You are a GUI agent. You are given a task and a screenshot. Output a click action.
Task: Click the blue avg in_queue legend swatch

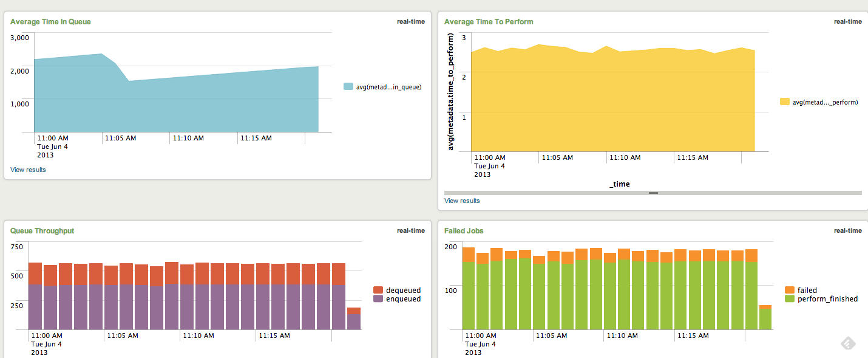348,87
